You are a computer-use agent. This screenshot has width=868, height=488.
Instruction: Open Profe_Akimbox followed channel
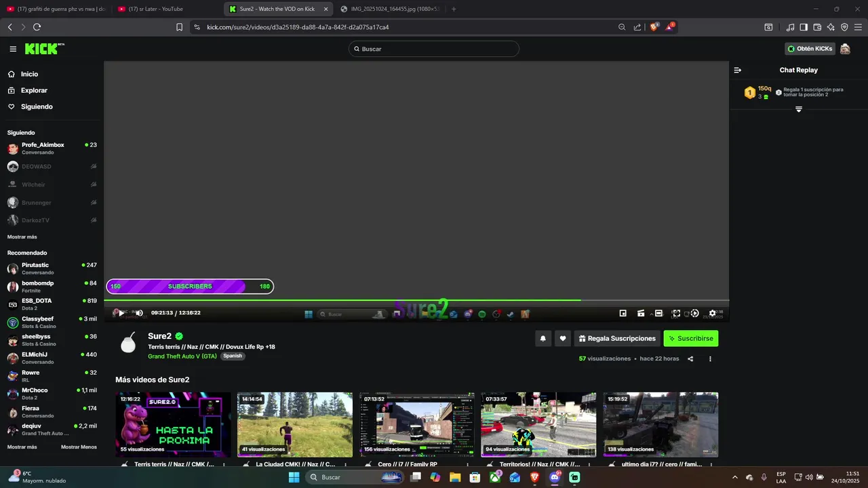pos(52,148)
